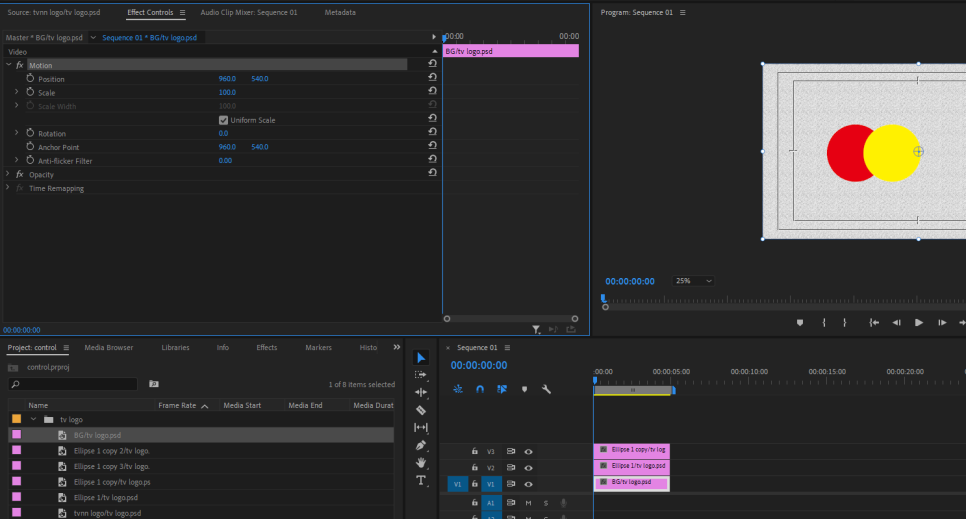Screen dimensions: 966x519
Task: Collapse the tv logo bin
Action: click(33, 419)
